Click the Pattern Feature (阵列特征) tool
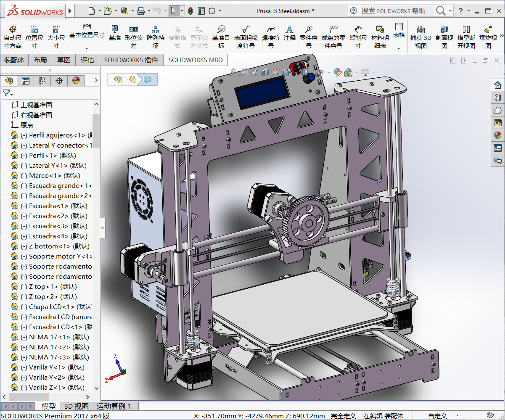Screen dimensions: 505x420 [156, 37]
